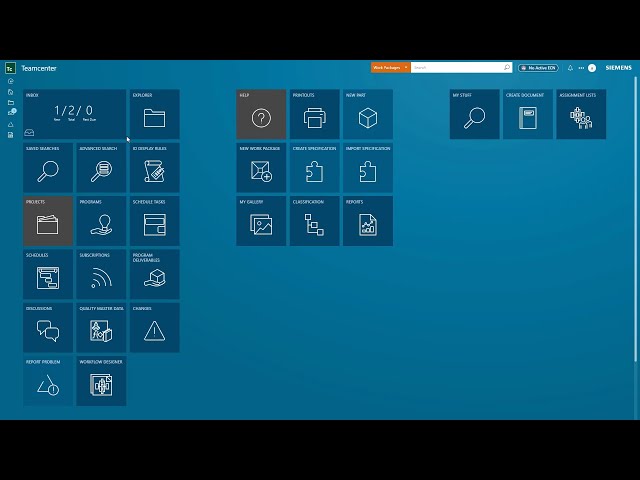Open the Report Problem tile

pyautogui.click(x=48, y=381)
